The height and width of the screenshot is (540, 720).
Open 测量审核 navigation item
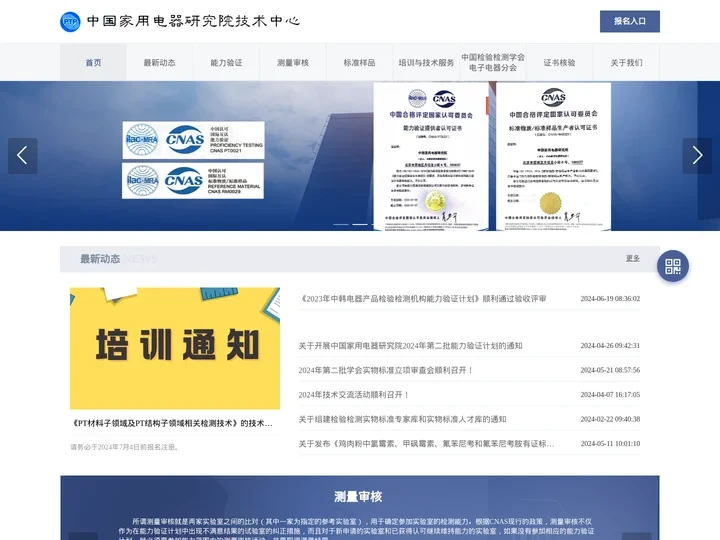pos(293,62)
